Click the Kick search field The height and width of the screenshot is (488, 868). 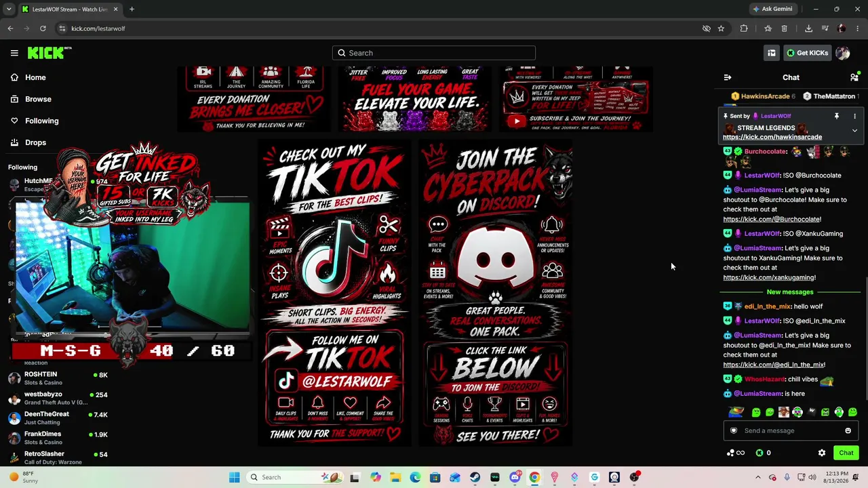(434, 53)
